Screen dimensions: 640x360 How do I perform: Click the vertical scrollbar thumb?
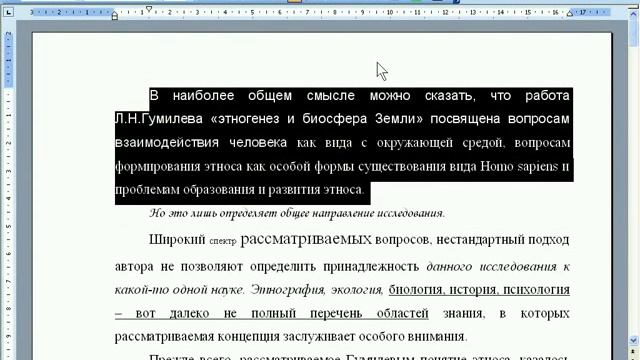633,33
